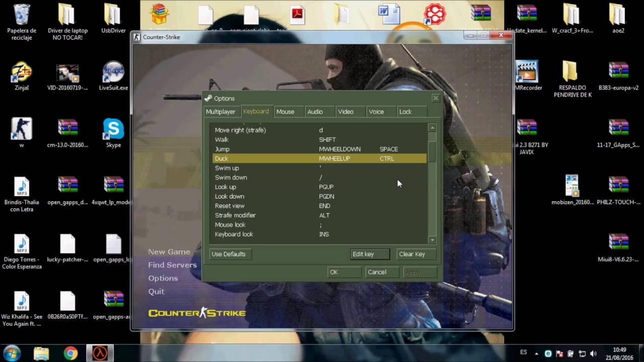The width and height of the screenshot is (644, 362).
Task: Select the Skype desktop icon
Action: pyautogui.click(x=113, y=130)
